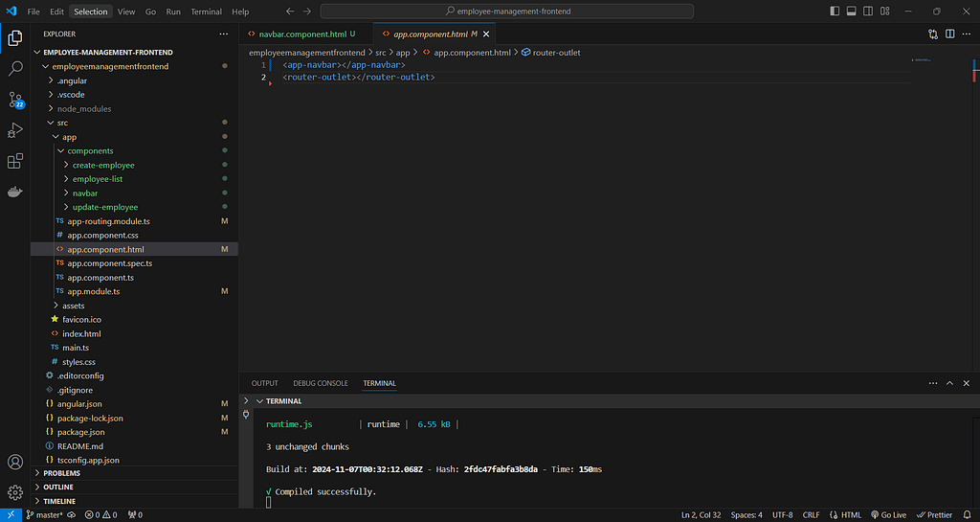980x522 pixels.
Task: Click the Synchronize Changes cloud icon
Action: 71,515
